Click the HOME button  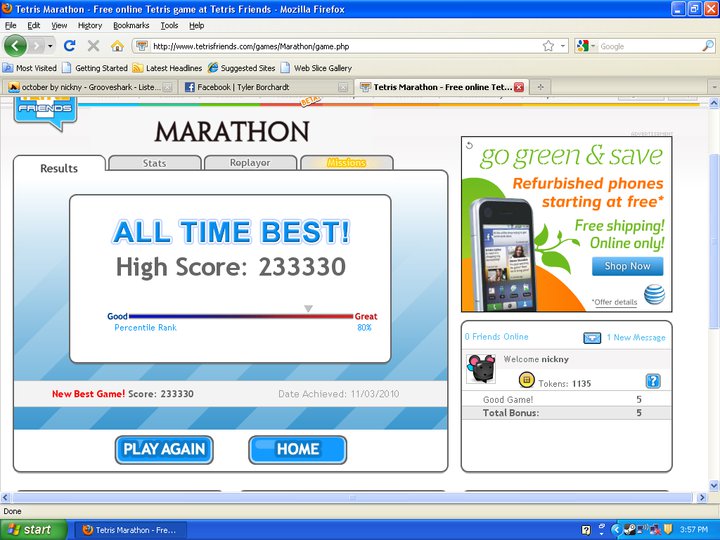[298, 449]
